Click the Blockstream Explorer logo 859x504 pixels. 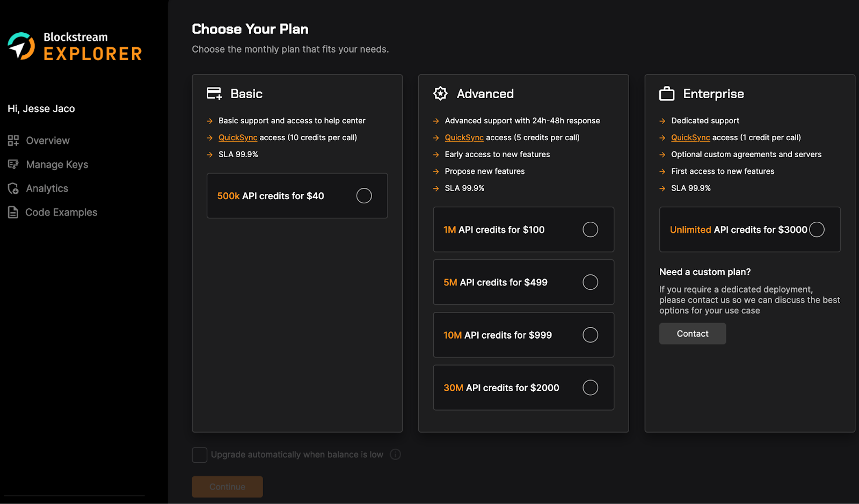click(75, 46)
